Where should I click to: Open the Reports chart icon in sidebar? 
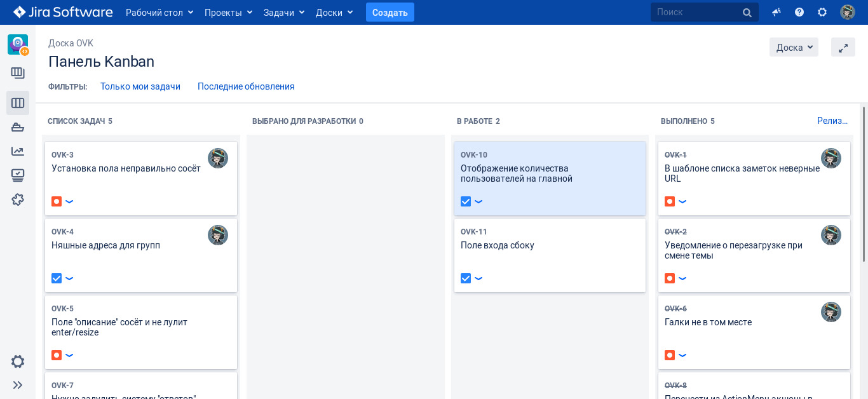tap(18, 151)
